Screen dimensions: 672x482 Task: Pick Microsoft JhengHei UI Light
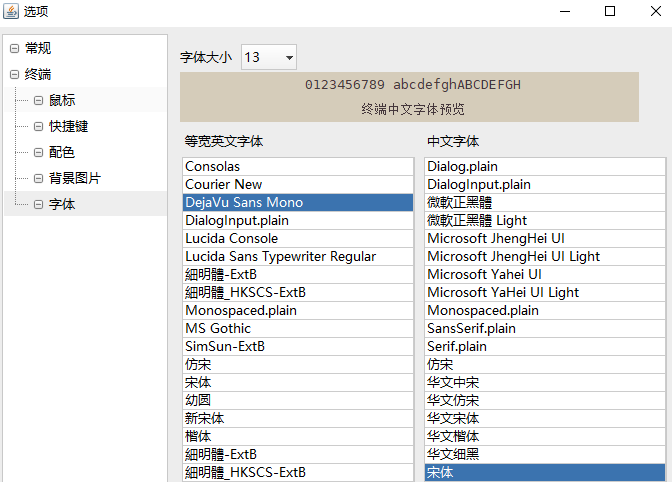coord(545,256)
